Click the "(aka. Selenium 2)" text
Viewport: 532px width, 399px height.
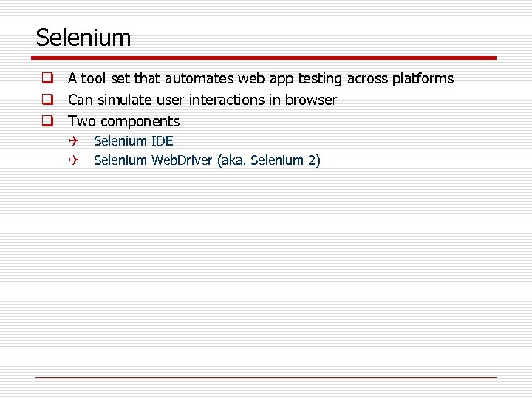pos(269,160)
